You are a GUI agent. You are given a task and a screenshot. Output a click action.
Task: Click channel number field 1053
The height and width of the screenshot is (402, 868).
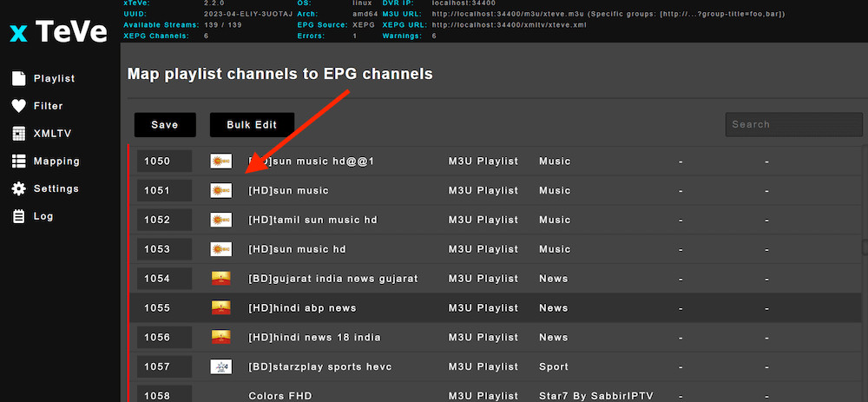tap(164, 249)
